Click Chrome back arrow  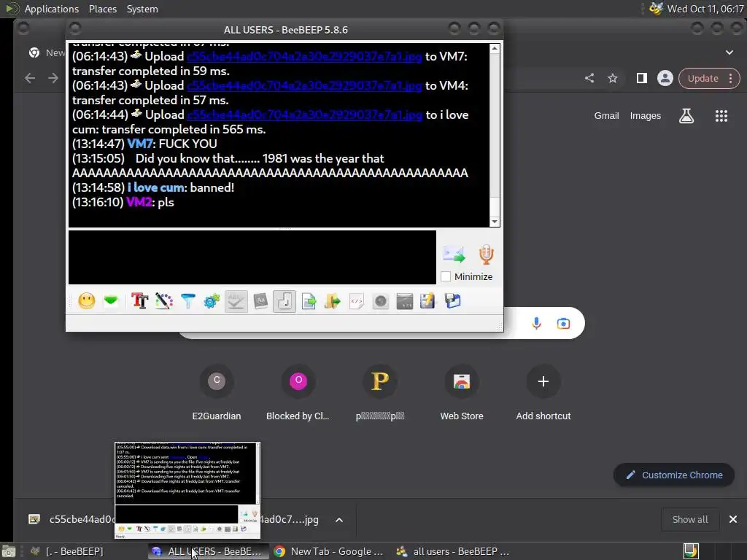[x=30, y=78]
